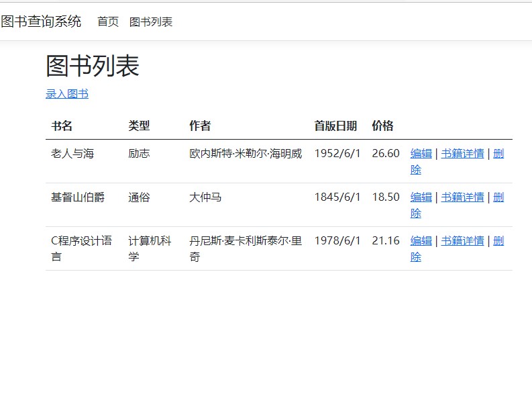
Task: Click the 励志 type cell
Action: [139, 154]
